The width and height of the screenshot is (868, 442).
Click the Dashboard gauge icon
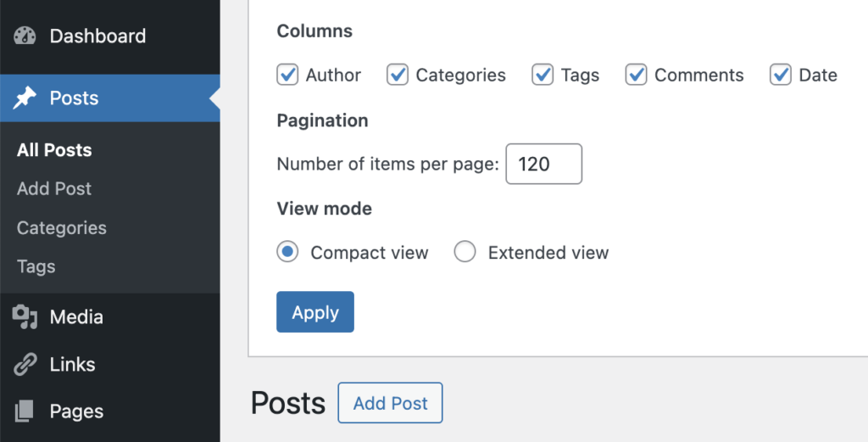tap(25, 36)
